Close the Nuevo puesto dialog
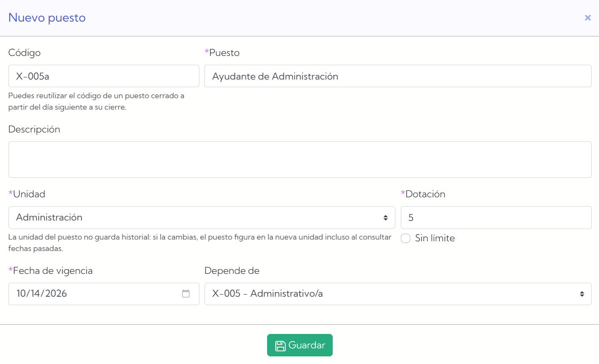Image resolution: width=599 pixels, height=364 pixels. (588, 18)
